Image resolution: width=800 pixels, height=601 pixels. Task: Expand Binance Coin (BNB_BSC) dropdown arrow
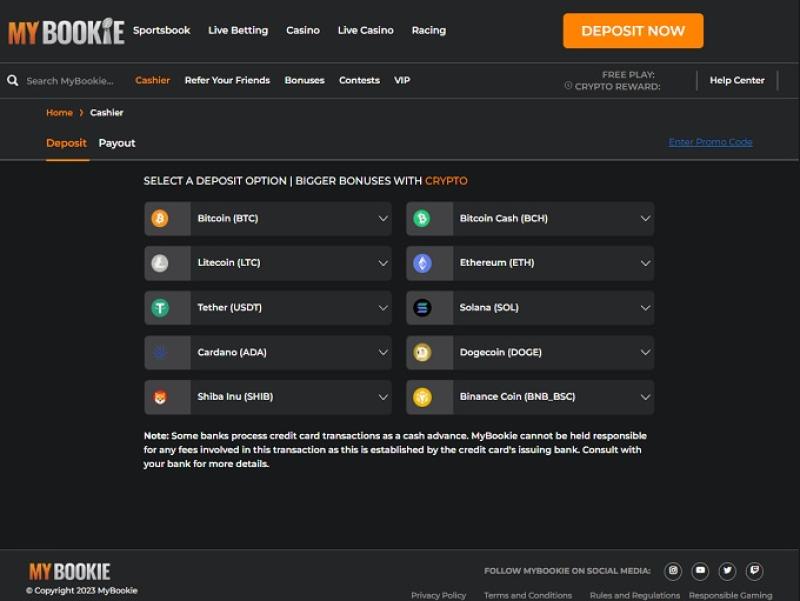click(645, 397)
